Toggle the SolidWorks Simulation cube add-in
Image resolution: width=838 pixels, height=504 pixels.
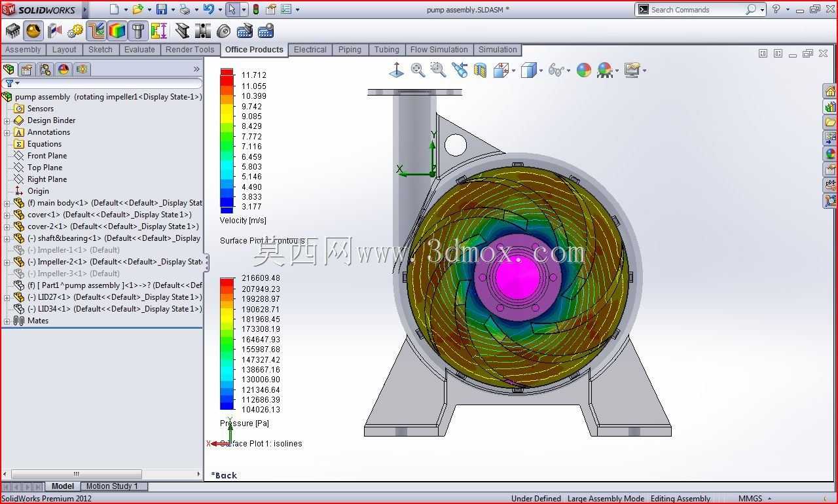click(x=117, y=31)
